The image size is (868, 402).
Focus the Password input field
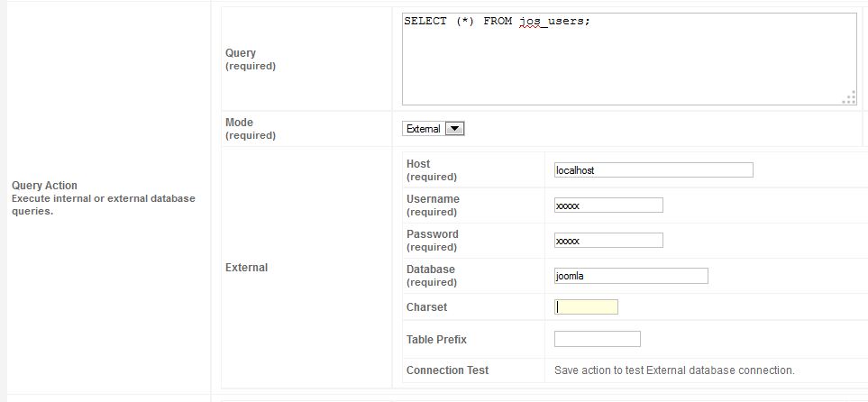click(x=608, y=241)
